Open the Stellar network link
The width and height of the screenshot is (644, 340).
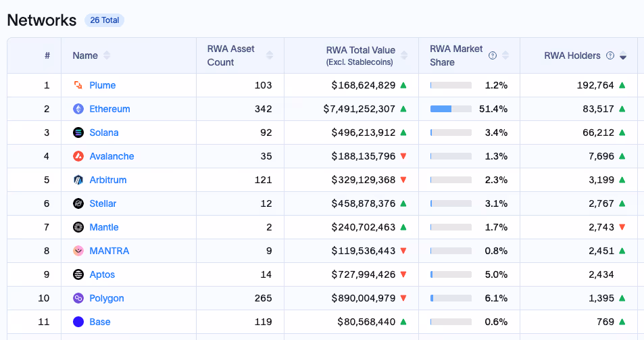[x=103, y=203]
